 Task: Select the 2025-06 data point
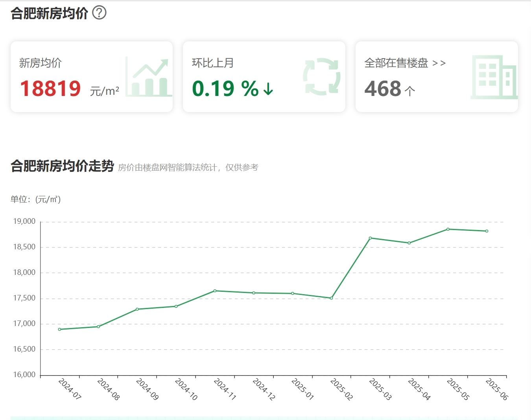coord(487,231)
